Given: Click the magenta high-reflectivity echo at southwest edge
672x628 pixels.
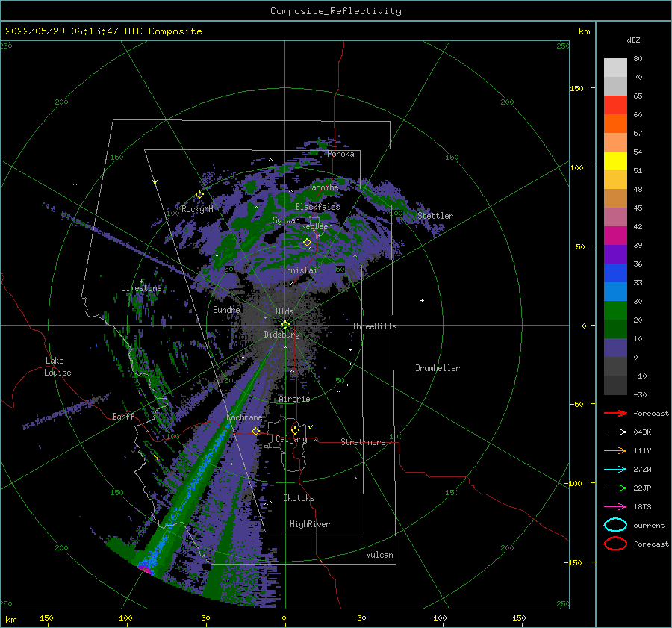Looking at the screenshot, I should tap(146, 570).
